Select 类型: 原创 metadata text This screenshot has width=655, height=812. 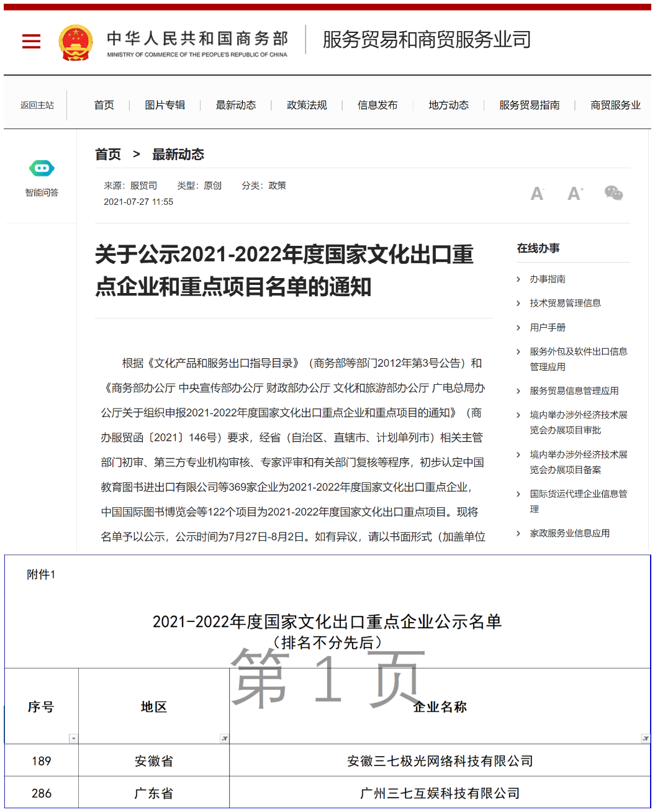tap(199, 186)
